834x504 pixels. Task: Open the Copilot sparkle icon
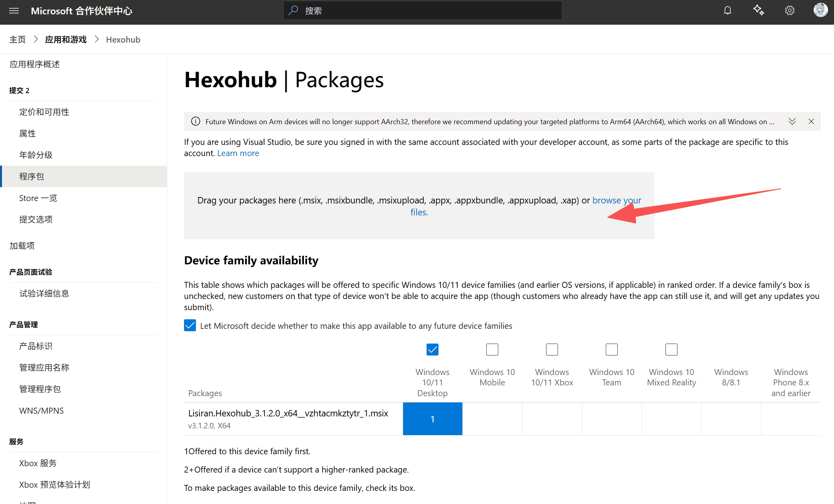pyautogui.click(x=758, y=10)
